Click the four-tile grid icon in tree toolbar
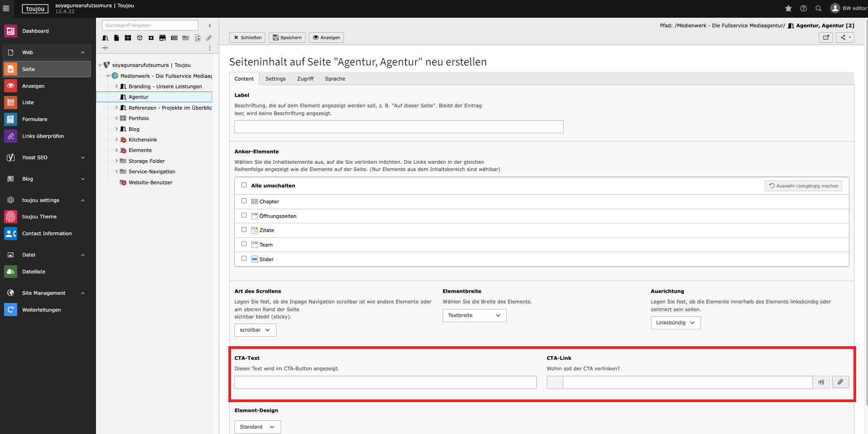This screenshot has width=868, height=434. [128, 38]
